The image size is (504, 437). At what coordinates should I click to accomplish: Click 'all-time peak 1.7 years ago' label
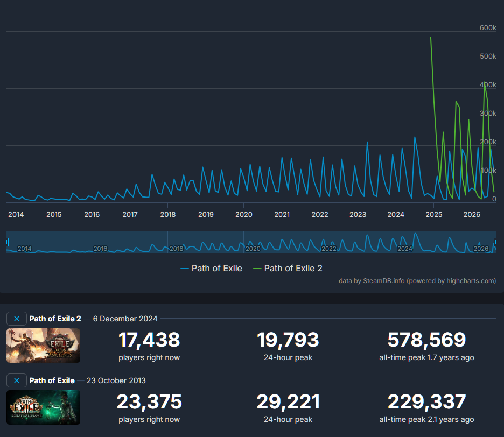click(426, 358)
